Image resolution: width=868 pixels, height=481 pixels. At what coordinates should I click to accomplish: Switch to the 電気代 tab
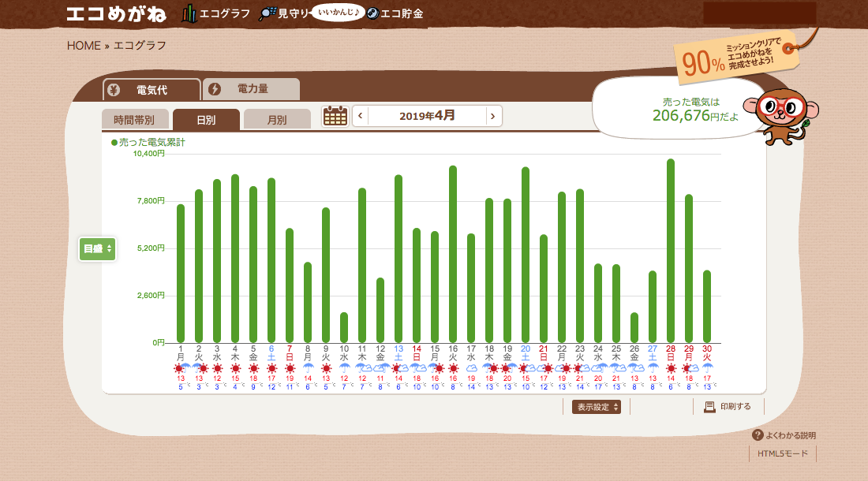(152, 90)
